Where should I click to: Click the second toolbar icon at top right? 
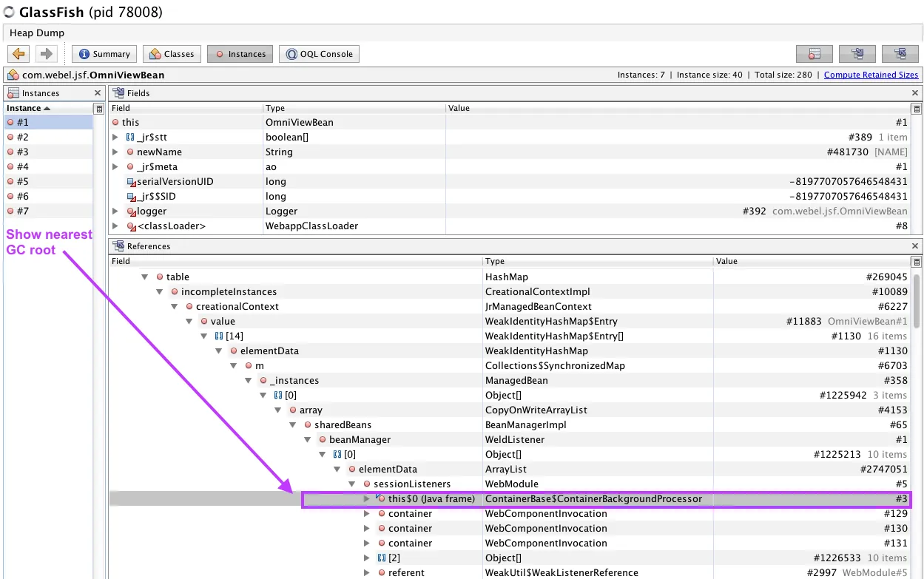pyautogui.click(x=857, y=54)
